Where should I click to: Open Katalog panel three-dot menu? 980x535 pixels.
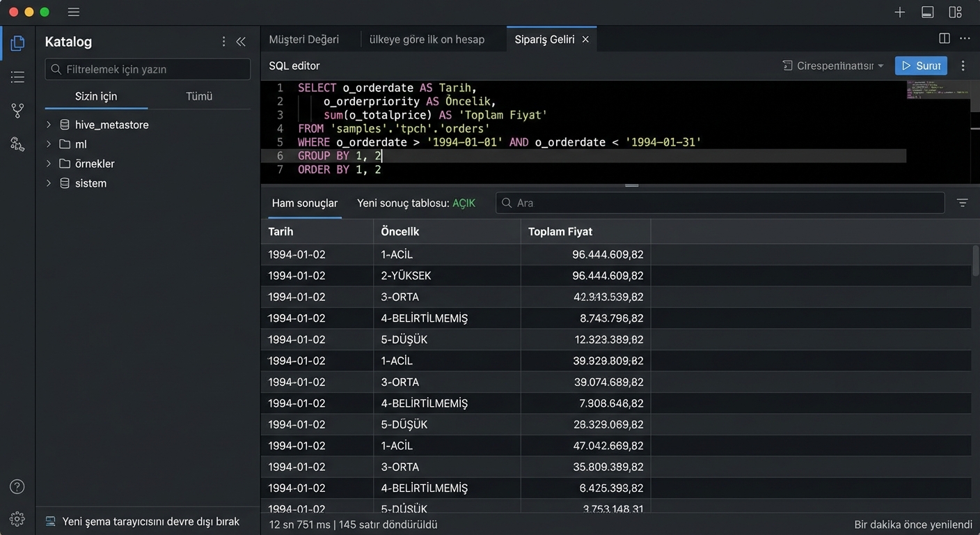(223, 42)
